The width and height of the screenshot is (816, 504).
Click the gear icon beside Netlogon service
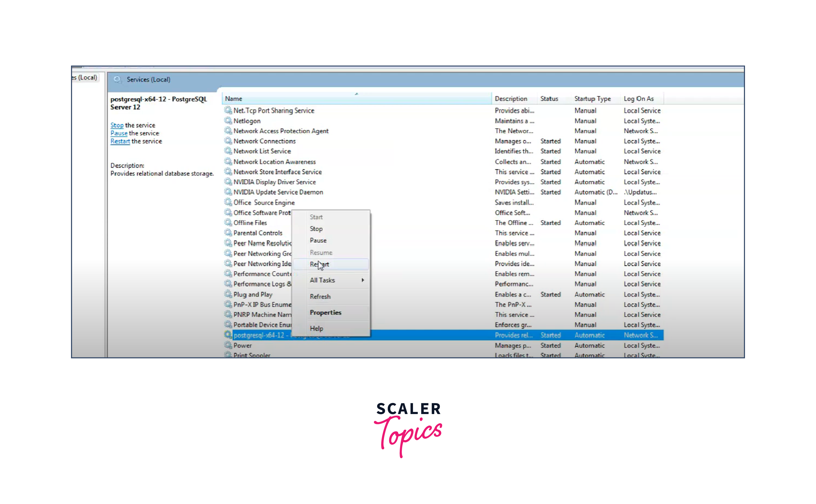pos(228,120)
